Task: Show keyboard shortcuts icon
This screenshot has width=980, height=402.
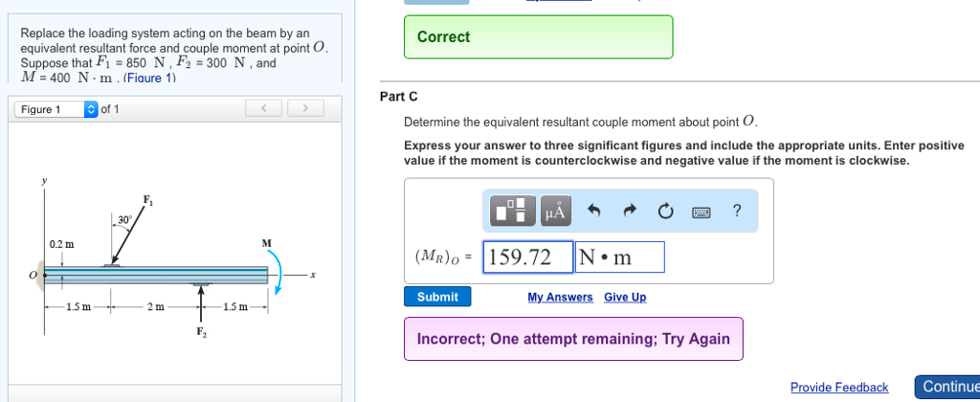Action: tap(702, 211)
